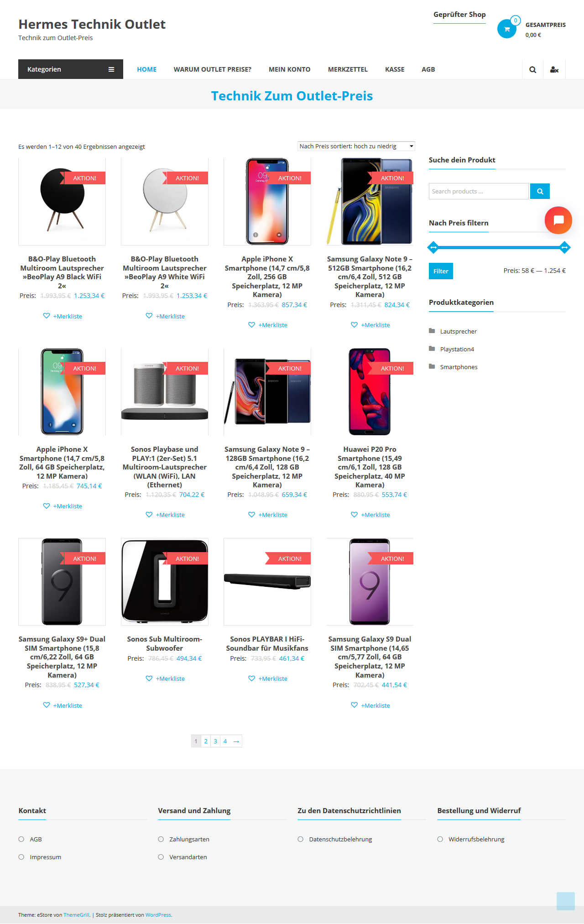Expand the Kategorien hamburger menu
This screenshot has height=924, width=584.
tap(111, 69)
